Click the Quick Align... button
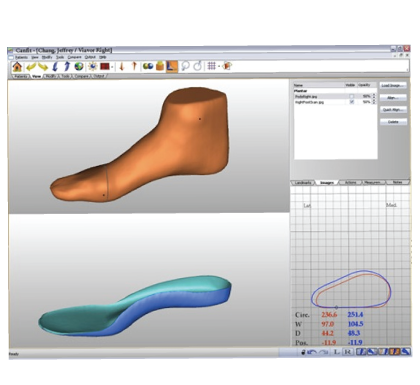The height and width of the screenshot is (385, 420). (393, 110)
